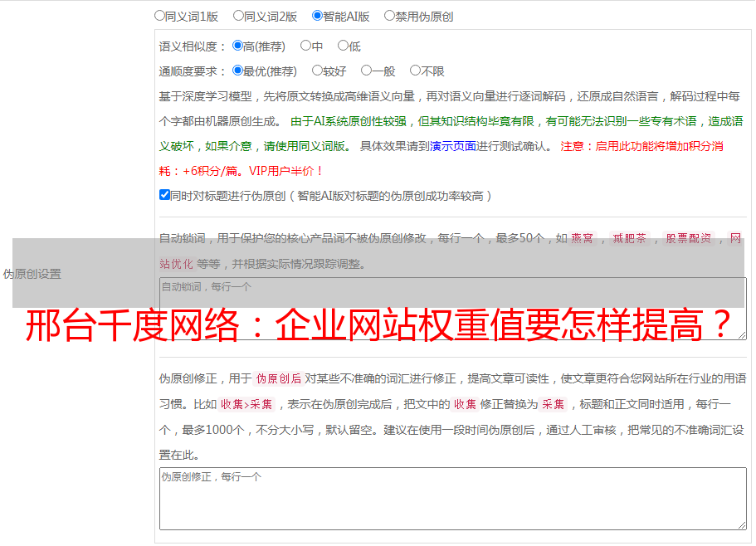Set 通顺度要求 to 不限
756x546 pixels.
(415, 71)
